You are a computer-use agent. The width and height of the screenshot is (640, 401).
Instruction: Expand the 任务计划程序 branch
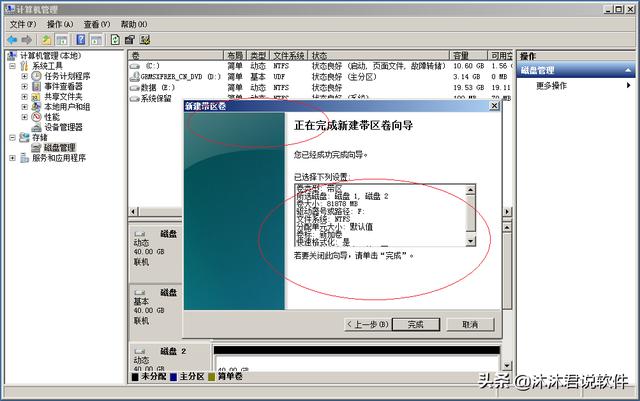[24, 76]
